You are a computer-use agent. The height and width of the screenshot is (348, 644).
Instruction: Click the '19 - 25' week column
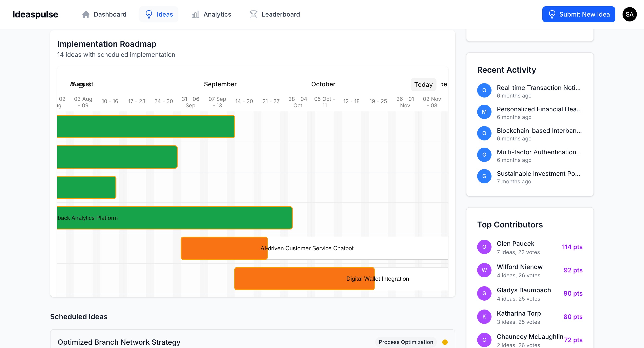pyautogui.click(x=378, y=101)
